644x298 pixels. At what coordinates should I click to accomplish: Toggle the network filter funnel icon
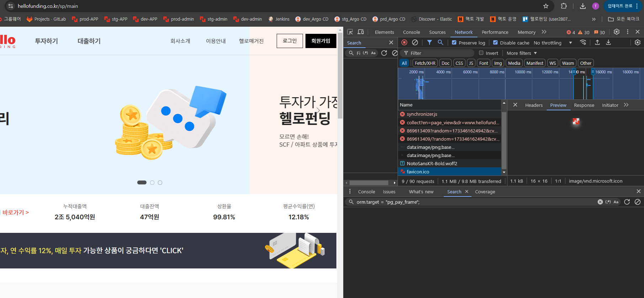click(430, 42)
